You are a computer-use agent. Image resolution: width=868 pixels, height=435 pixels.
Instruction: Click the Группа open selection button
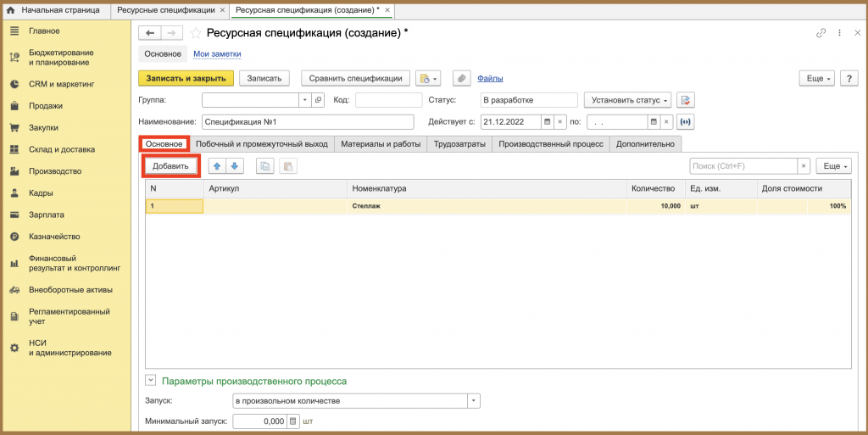318,100
